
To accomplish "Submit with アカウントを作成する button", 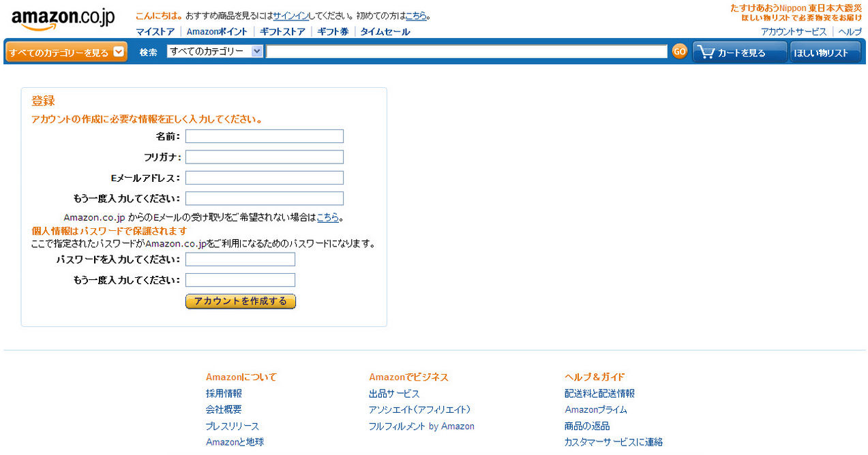I will [241, 301].
